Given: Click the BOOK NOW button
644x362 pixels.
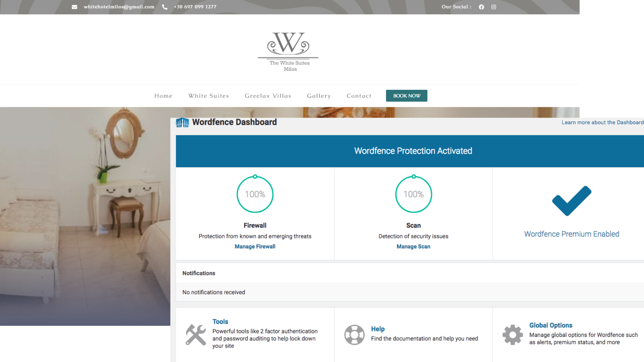Looking at the screenshot, I should coord(407,96).
